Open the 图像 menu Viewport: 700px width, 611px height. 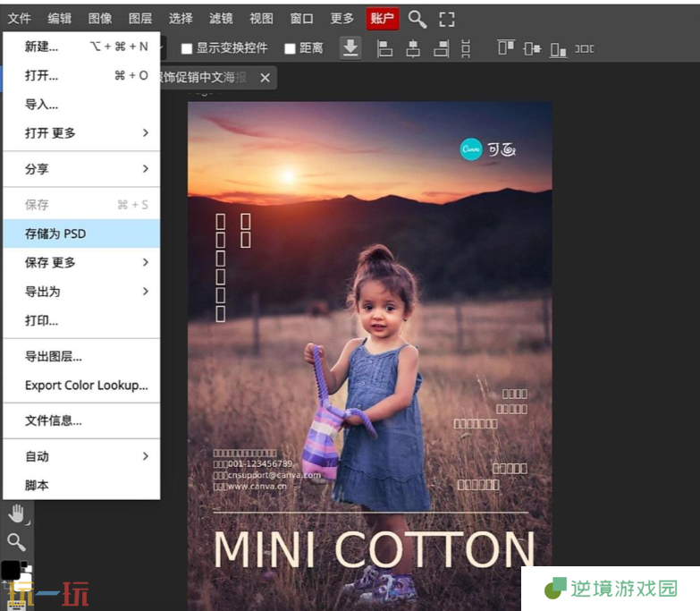(100, 19)
